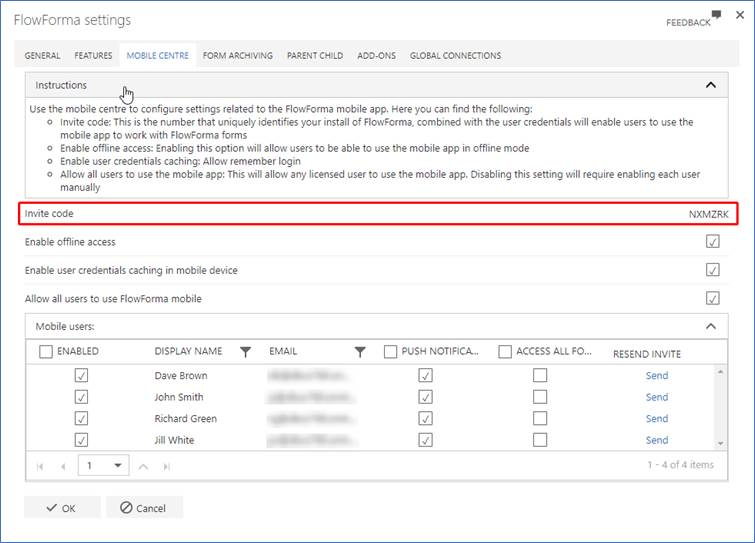The image size is (755, 543).
Task: Select the Dave Brown display name
Action: click(181, 375)
